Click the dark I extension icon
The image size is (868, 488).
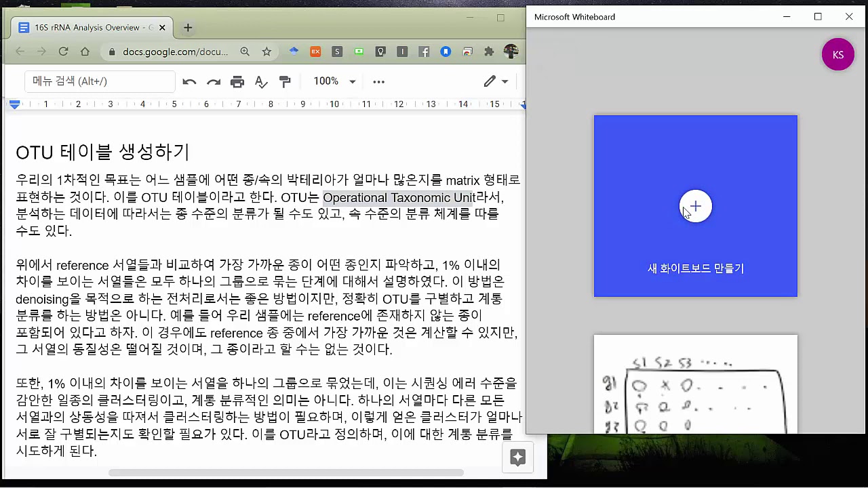point(402,52)
